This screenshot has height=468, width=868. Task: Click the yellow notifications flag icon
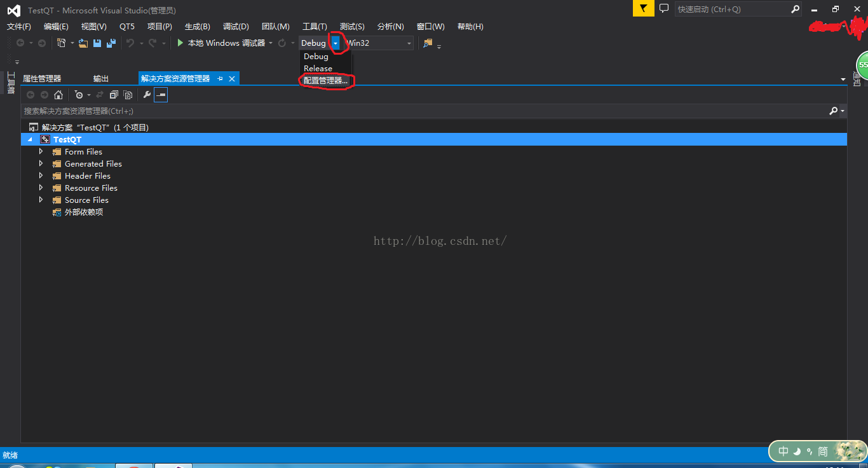click(644, 8)
